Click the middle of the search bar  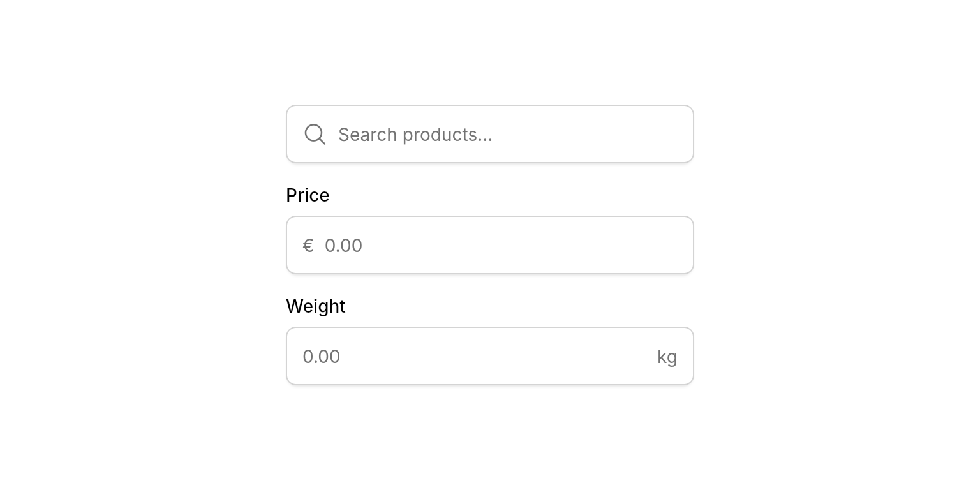coord(490,134)
